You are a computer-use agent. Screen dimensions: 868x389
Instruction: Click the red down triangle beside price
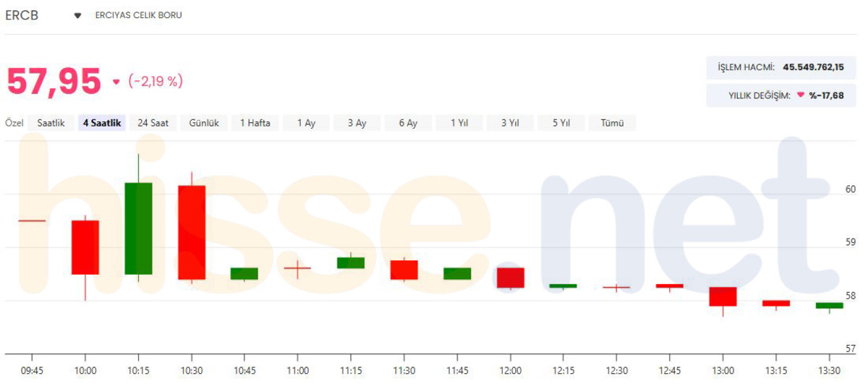click(x=116, y=82)
